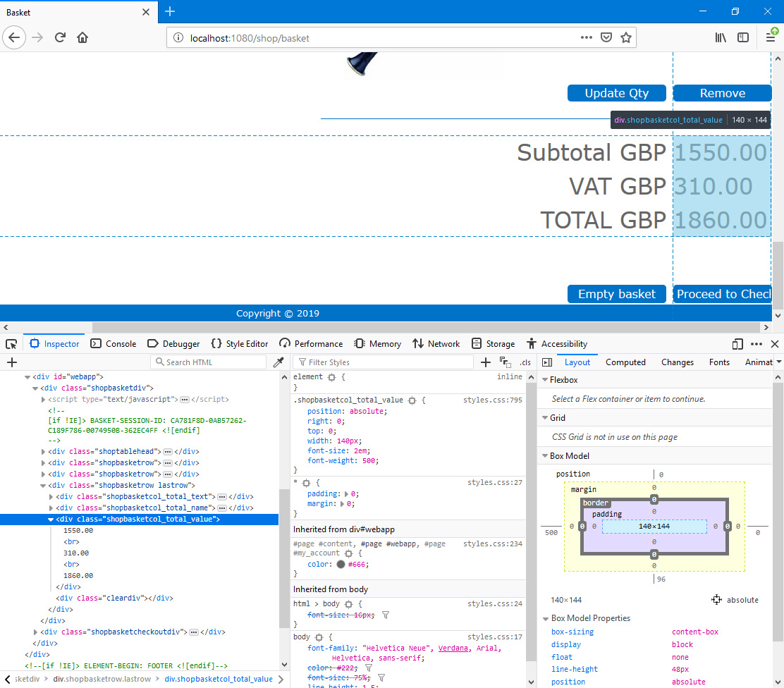Viewport: 784px width, 688px height.
Task: Open the Accessibility panel
Action: (x=556, y=344)
